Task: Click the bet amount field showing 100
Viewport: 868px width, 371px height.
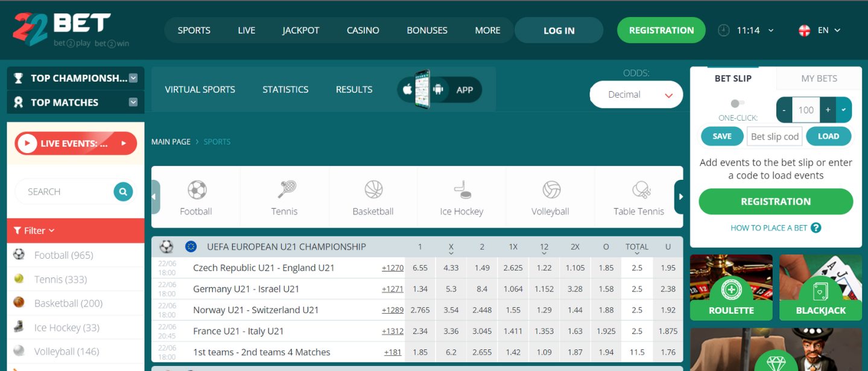Action: (x=806, y=110)
